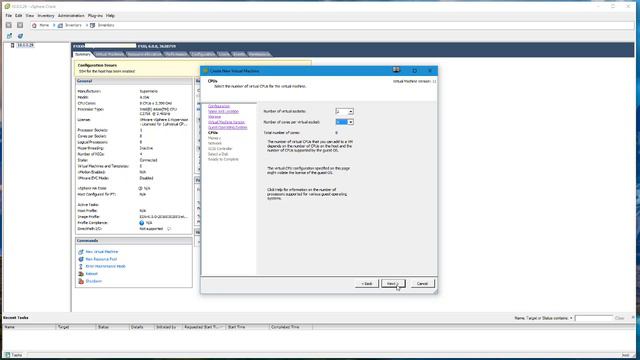Click the Clear button beside tasks filter
The height and width of the screenshot is (360, 640).
click(619, 318)
